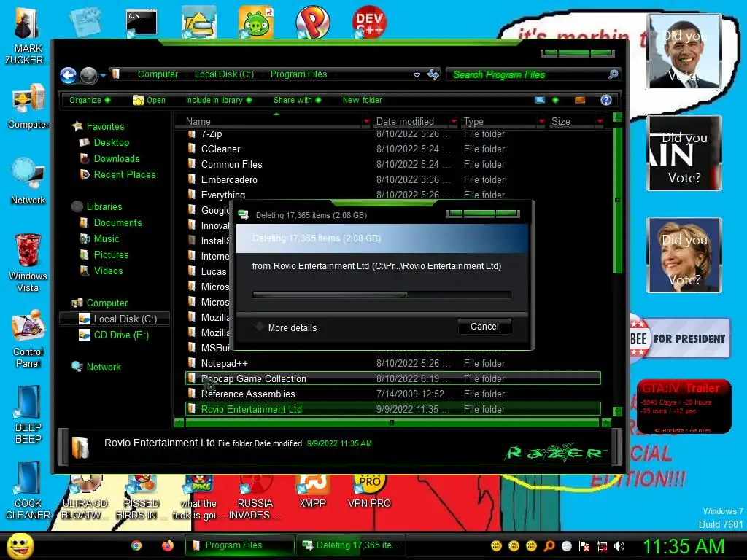
Task: Focus the Search Program Files field
Action: 529,75
